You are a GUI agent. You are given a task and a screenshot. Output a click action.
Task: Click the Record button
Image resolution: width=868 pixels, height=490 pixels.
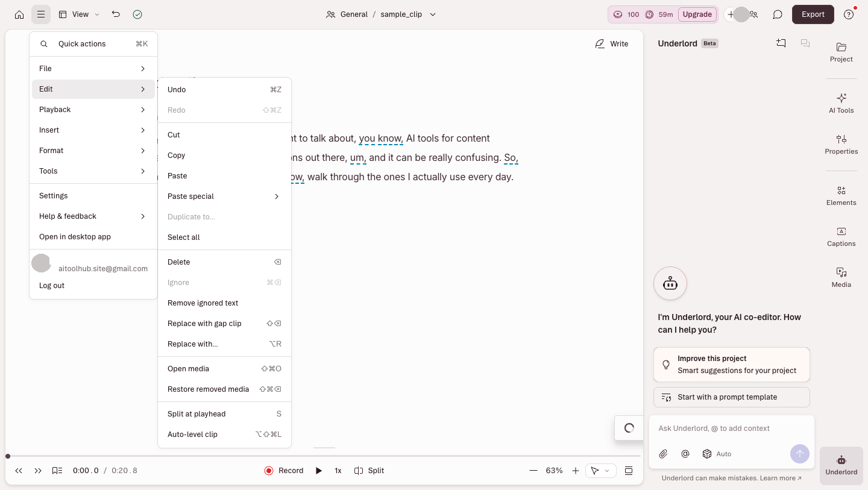284,471
